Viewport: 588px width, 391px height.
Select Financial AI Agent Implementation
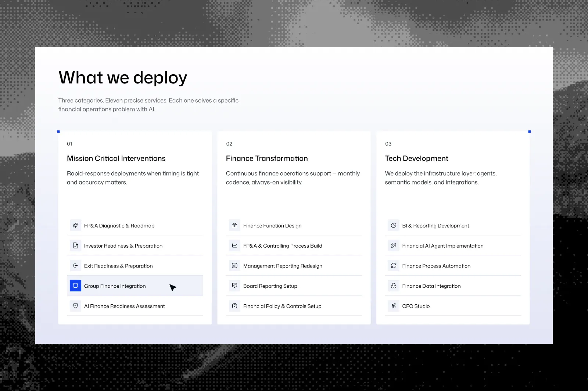pos(453,245)
